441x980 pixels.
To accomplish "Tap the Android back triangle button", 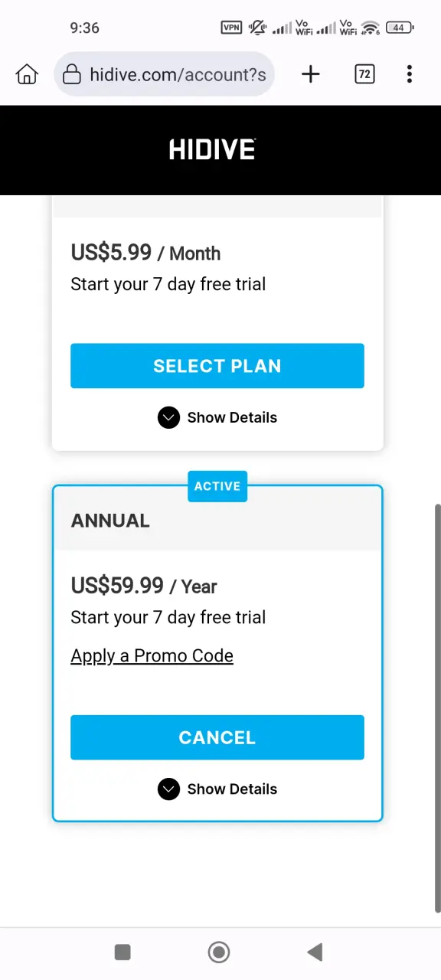I will click(315, 952).
